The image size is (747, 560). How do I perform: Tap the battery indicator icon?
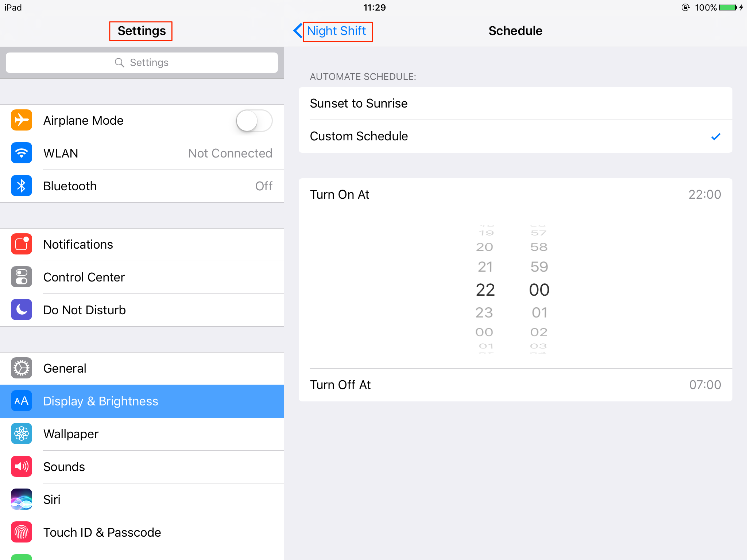(728, 7)
